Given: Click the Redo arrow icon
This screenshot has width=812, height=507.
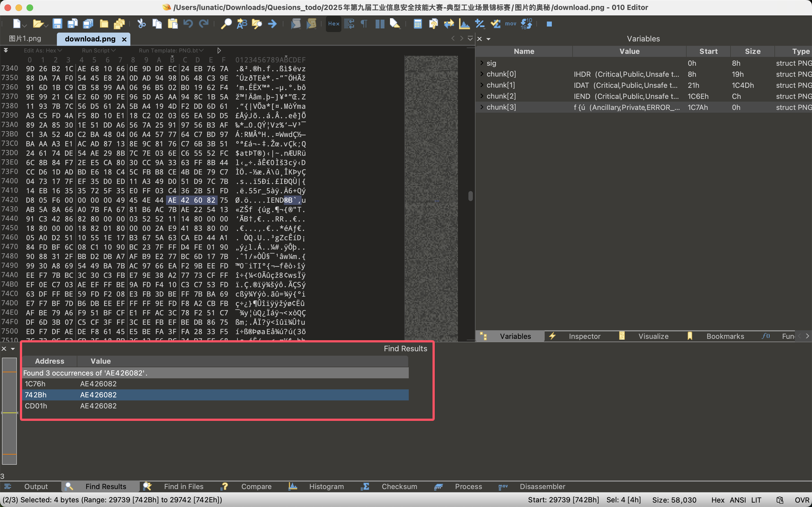Looking at the screenshot, I should click(204, 23).
